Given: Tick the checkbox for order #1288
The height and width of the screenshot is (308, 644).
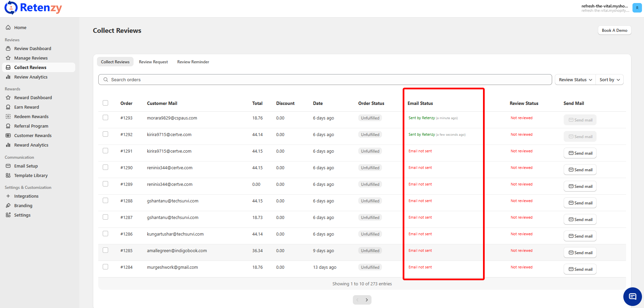Looking at the screenshot, I should [x=105, y=200].
